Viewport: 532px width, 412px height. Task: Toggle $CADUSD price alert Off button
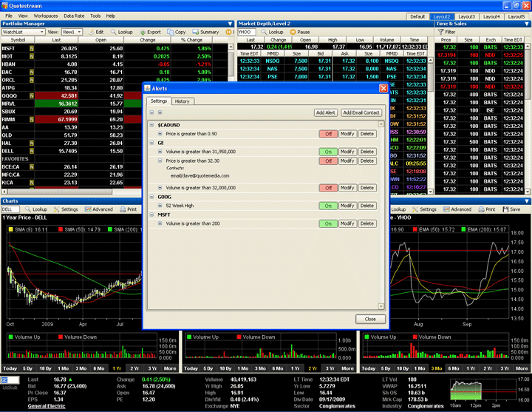[x=327, y=133]
